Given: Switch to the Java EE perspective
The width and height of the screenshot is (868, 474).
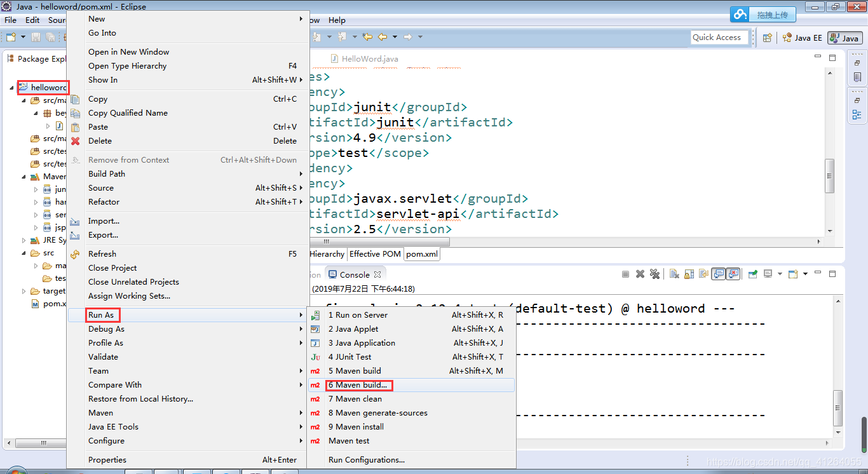Looking at the screenshot, I should [802, 37].
